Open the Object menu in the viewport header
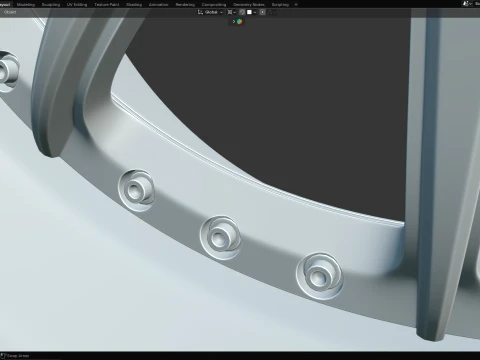Image resolution: width=480 pixels, height=360 pixels. (10, 12)
